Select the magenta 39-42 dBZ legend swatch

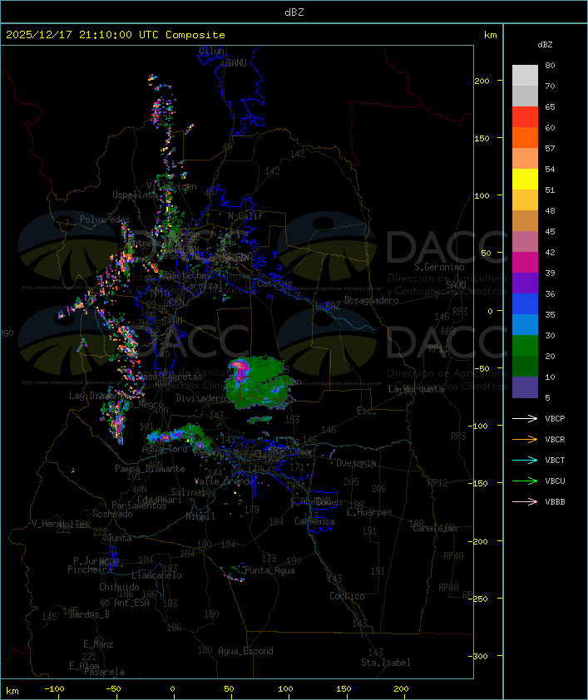525,263
